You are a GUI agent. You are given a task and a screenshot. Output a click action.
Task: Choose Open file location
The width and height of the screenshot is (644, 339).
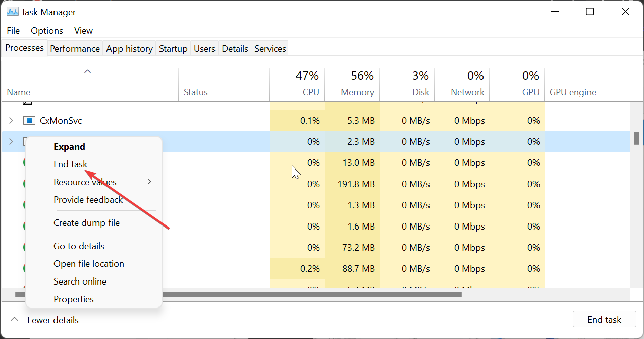(94, 264)
